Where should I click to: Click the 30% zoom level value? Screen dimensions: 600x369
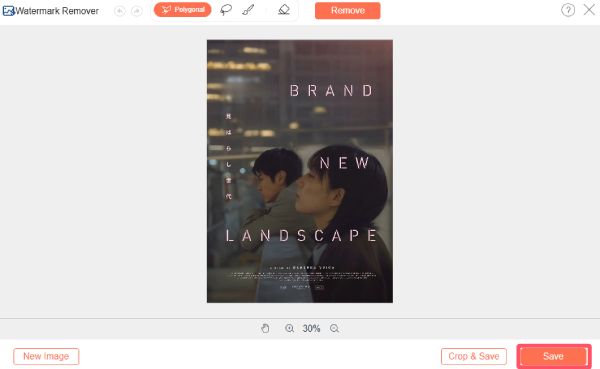coord(311,328)
